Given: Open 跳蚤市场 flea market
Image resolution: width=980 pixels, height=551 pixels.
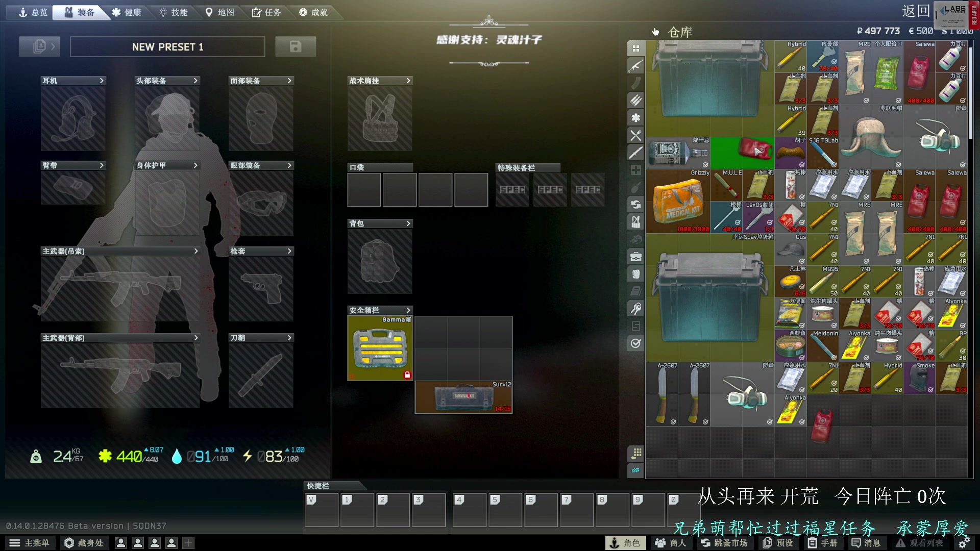Looking at the screenshot, I should [x=724, y=543].
